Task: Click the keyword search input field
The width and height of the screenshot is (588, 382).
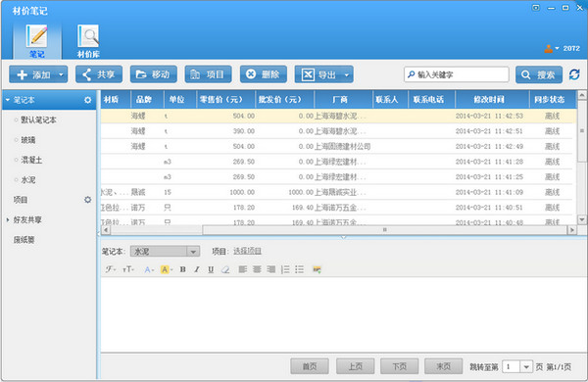Action: (x=457, y=74)
